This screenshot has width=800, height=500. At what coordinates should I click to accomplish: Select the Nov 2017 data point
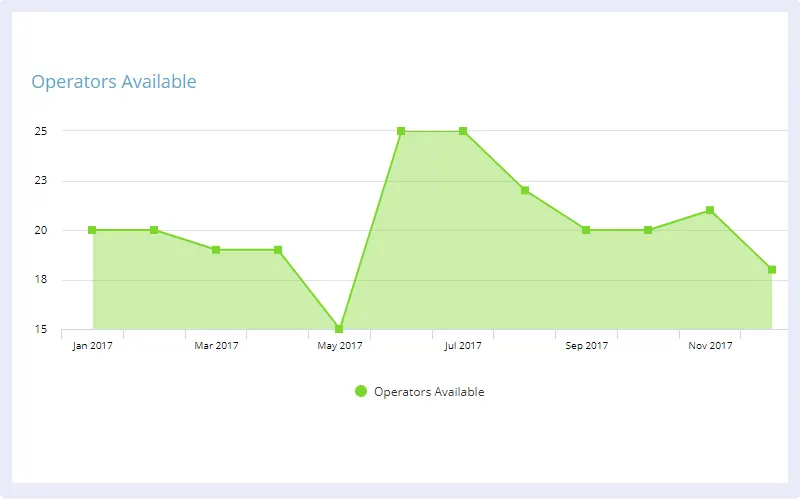710,210
